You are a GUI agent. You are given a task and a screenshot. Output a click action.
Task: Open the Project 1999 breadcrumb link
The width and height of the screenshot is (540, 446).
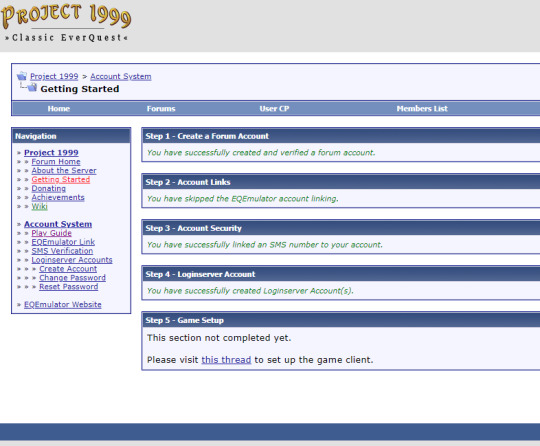coord(54,76)
